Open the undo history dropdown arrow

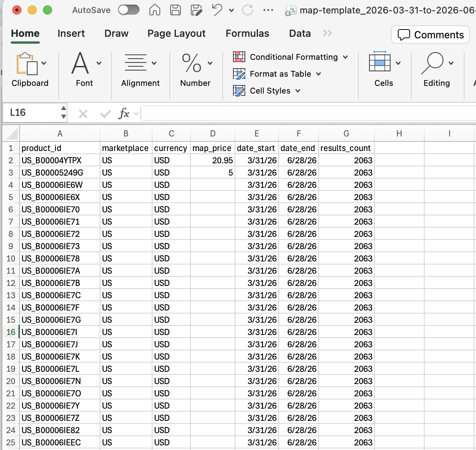pyautogui.click(x=231, y=10)
